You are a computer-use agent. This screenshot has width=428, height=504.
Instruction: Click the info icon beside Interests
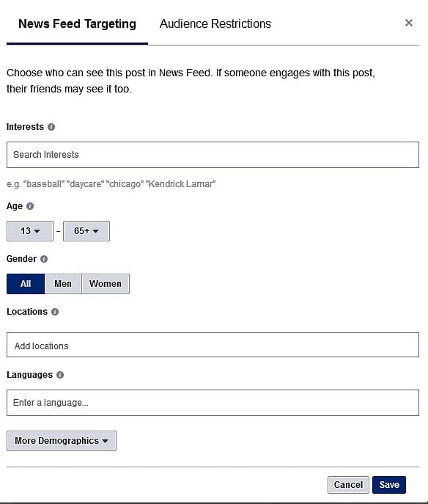coord(51,127)
